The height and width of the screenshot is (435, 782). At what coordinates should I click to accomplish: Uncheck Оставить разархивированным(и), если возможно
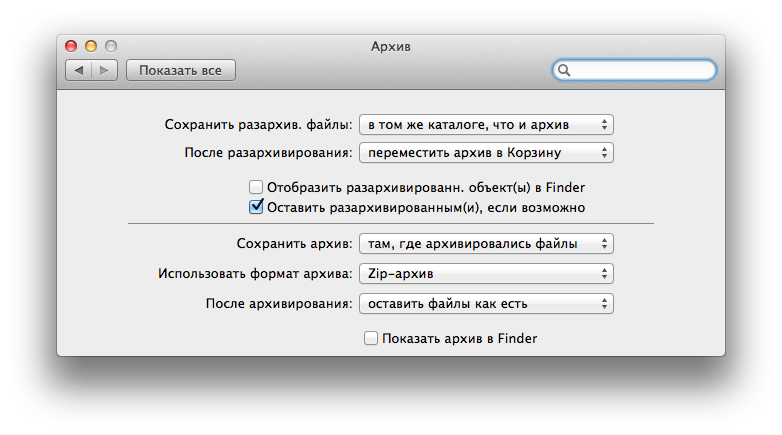[256, 207]
